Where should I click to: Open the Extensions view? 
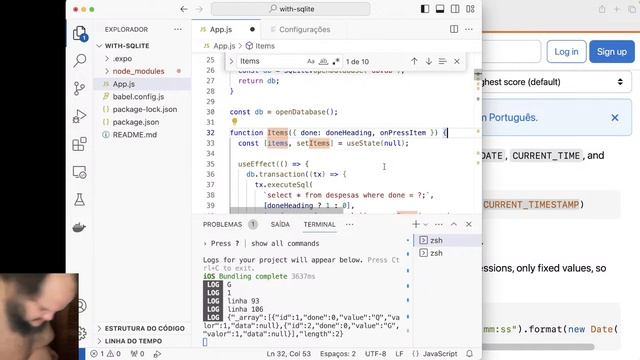click(80, 144)
